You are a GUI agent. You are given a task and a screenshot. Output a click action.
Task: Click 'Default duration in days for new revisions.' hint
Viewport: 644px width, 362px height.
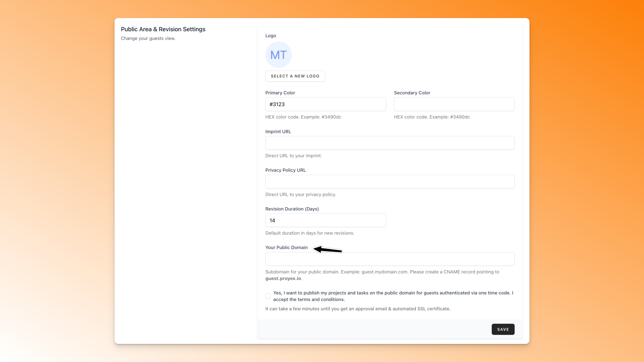[x=310, y=233]
